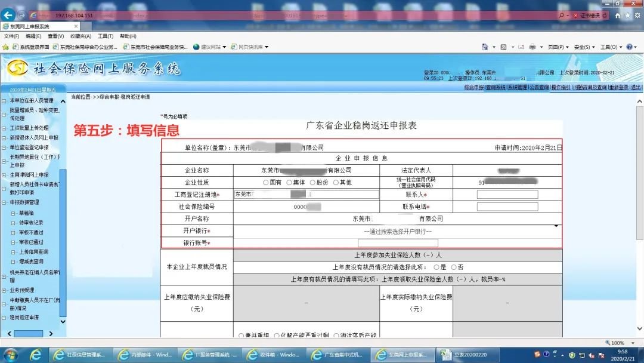644x363 pixels.
Task: Click the IE home icon
Action: pos(618,16)
